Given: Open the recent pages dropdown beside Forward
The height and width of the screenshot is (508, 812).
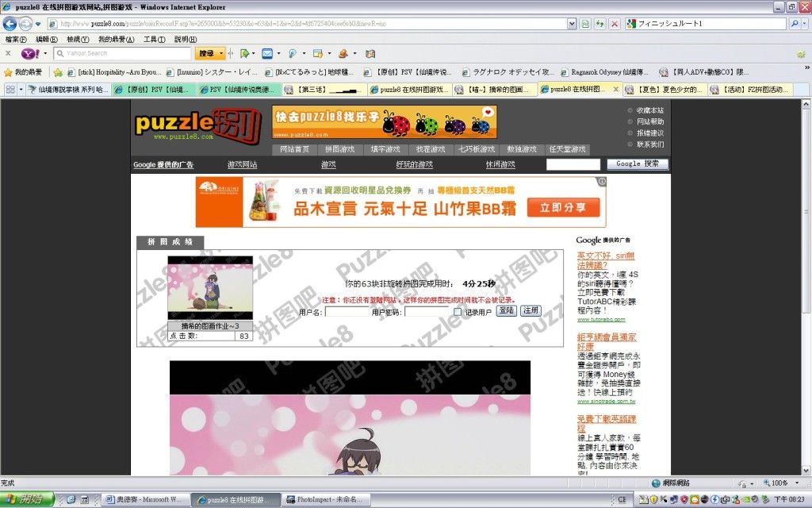Looking at the screenshot, I should [x=38, y=24].
